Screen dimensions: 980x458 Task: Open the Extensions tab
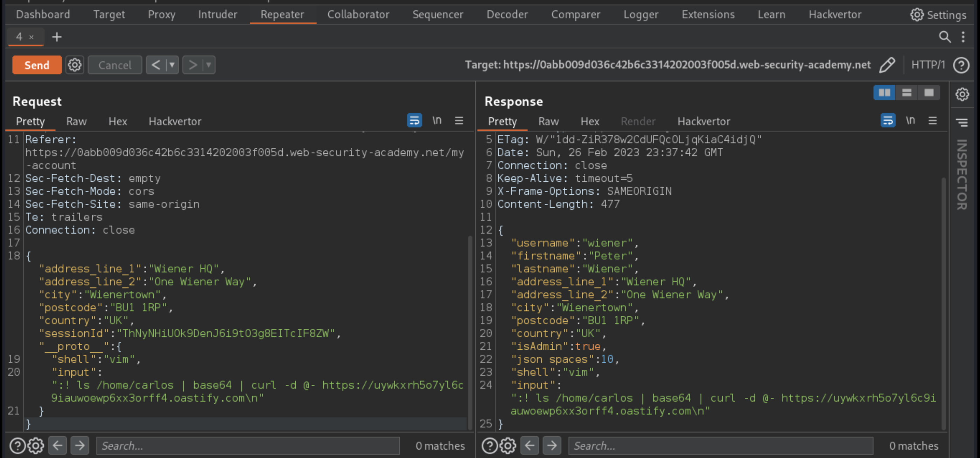708,14
